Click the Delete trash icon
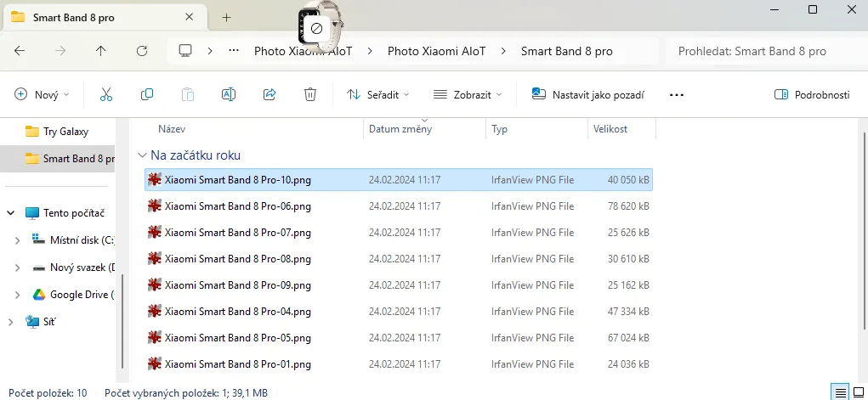 [x=310, y=94]
